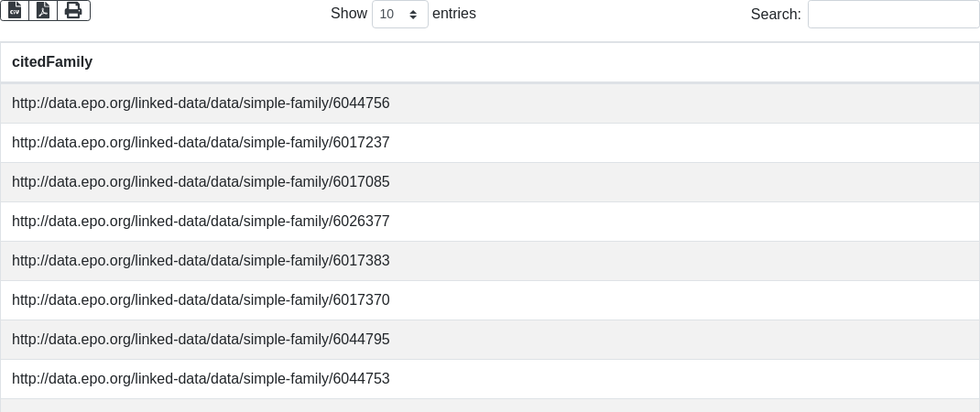Open the Show entries count dropdown

(x=399, y=15)
